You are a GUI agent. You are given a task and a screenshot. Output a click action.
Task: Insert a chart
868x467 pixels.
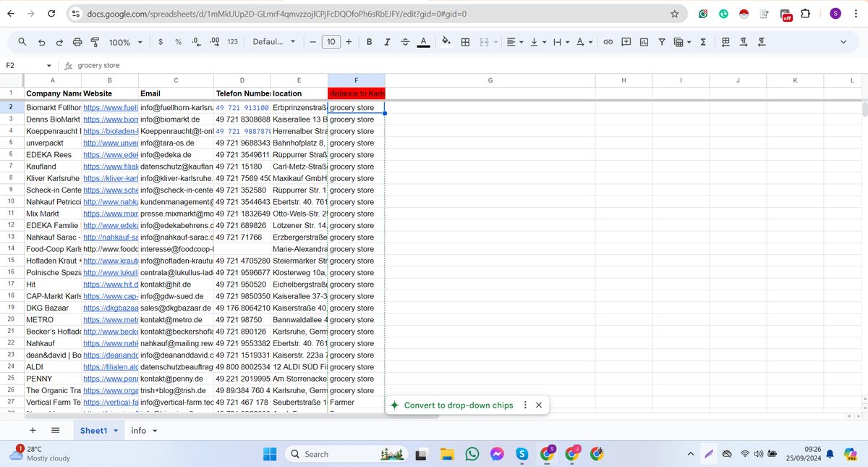coord(644,43)
